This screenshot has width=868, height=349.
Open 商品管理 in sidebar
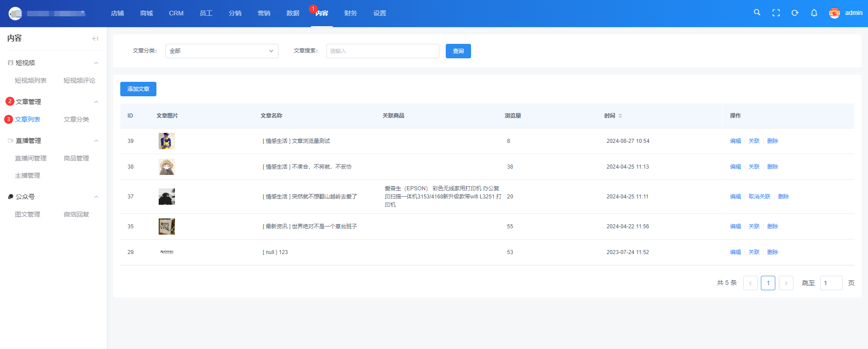point(76,158)
